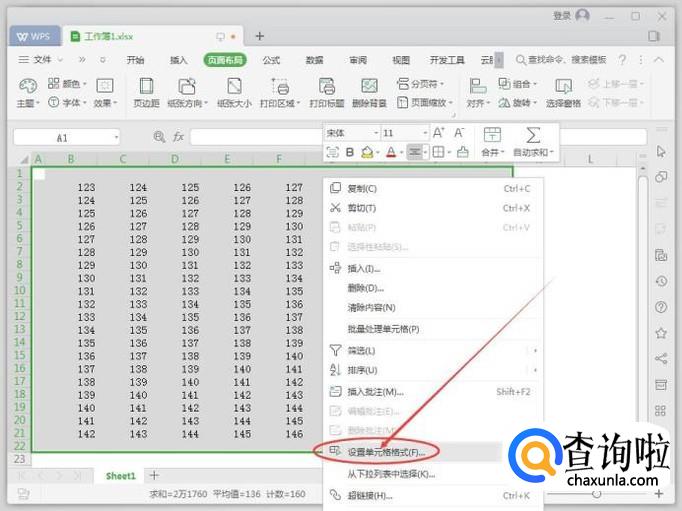Viewport: 682px width, 511px height.
Task: Click the font color red A swatch
Action: click(390, 152)
